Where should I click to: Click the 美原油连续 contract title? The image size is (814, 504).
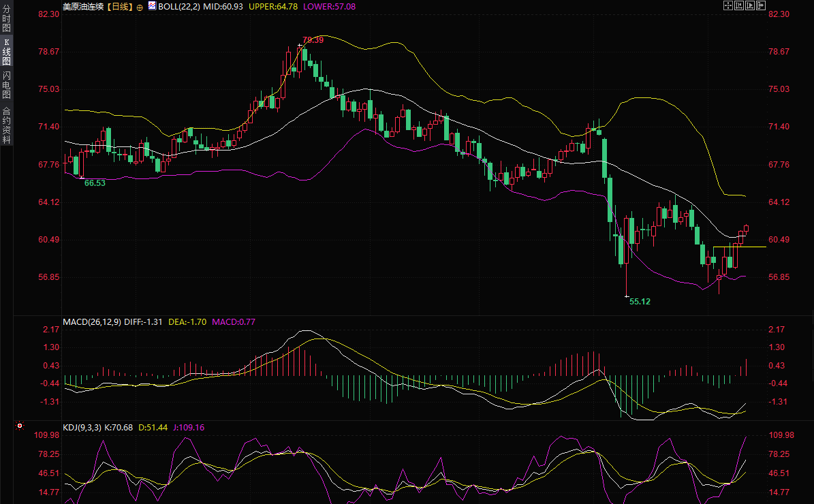click(83, 7)
